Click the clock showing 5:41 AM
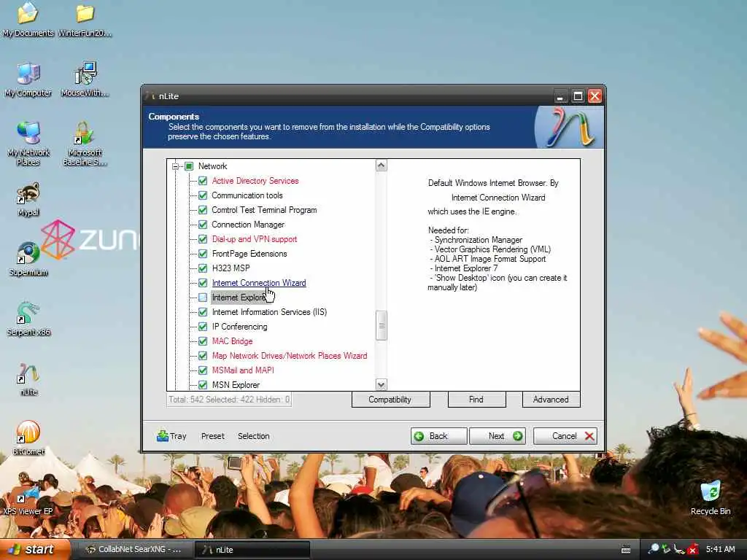 [720, 549]
